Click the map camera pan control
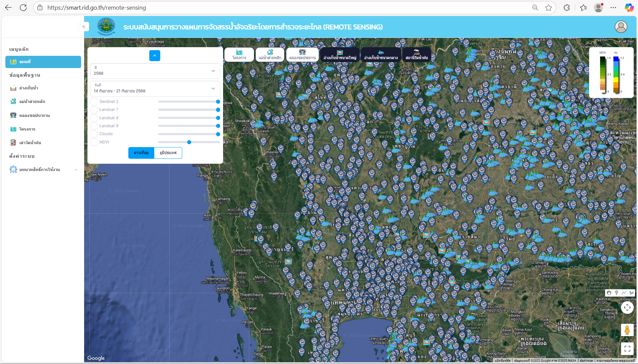638x364 pixels. point(627,308)
